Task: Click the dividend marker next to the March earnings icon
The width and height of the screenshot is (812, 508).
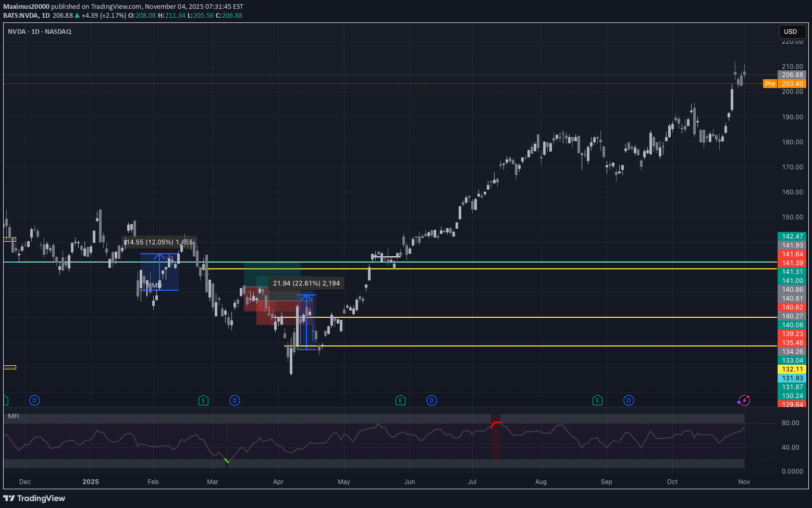Action: pyautogui.click(x=235, y=400)
